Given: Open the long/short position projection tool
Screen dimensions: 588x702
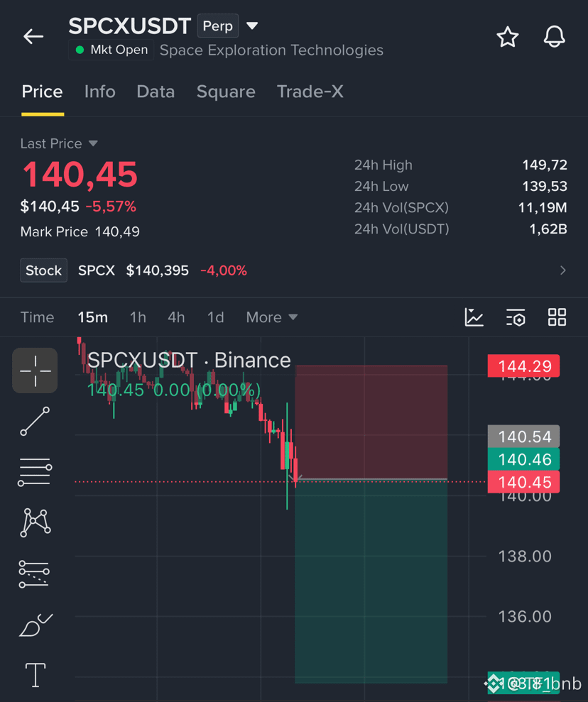Looking at the screenshot, I should (x=35, y=574).
